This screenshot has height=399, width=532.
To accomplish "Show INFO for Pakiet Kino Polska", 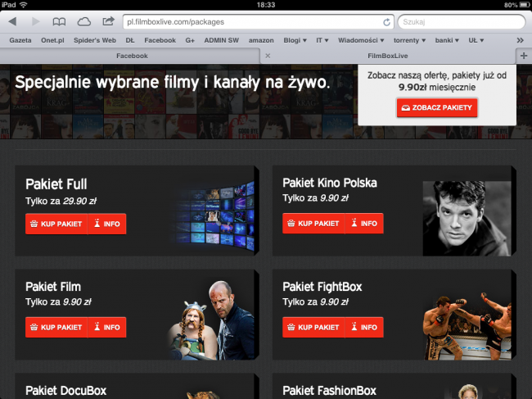I will pos(364,224).
